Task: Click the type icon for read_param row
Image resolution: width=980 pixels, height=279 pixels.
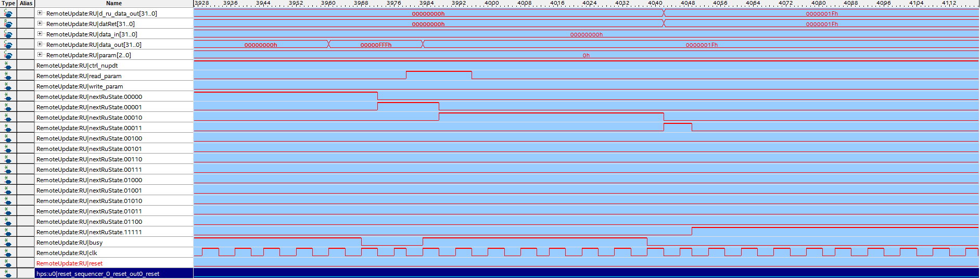Action: (x=8, y=76)
